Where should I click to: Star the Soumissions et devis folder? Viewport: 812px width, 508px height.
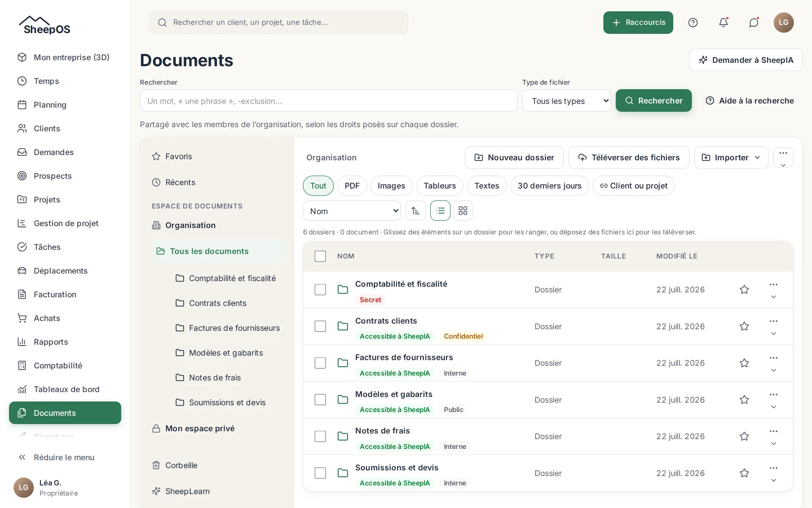(744, 473)
